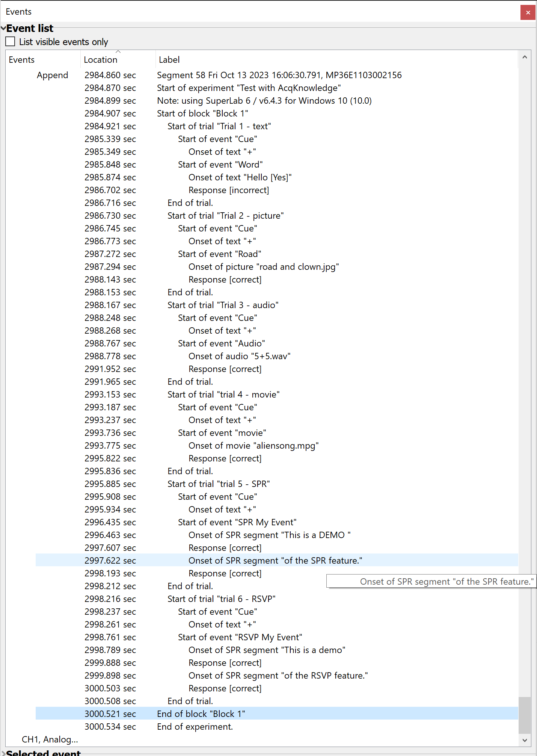Screen dimensions: 537x756
Task: Expand the Selected event section
Action: tap(3, 753)
